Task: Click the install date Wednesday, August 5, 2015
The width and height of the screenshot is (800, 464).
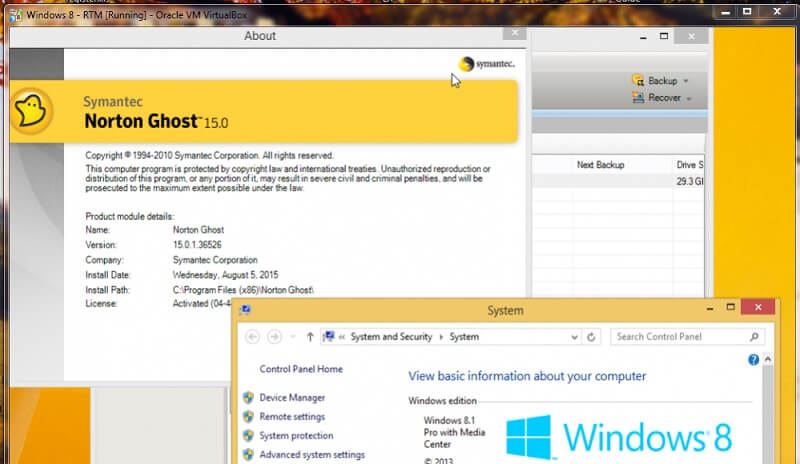Action: [226, 275]
